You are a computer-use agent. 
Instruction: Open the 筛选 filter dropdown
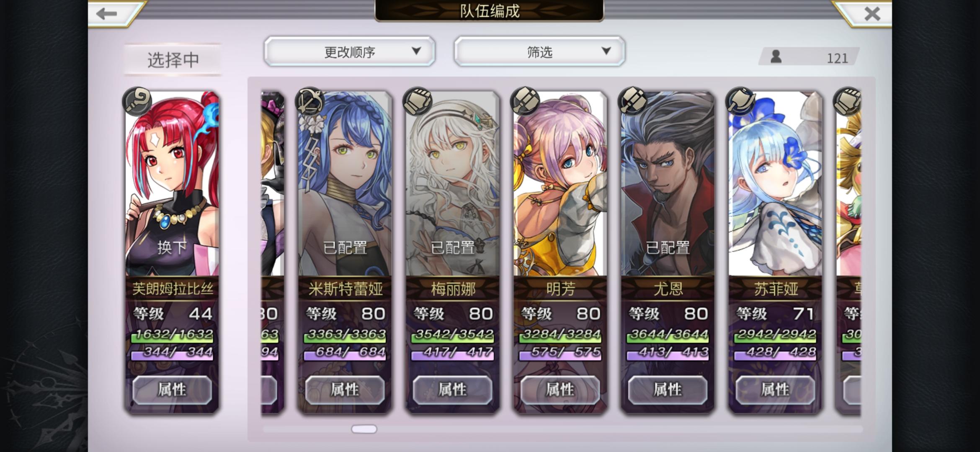(x=539, y=51)
